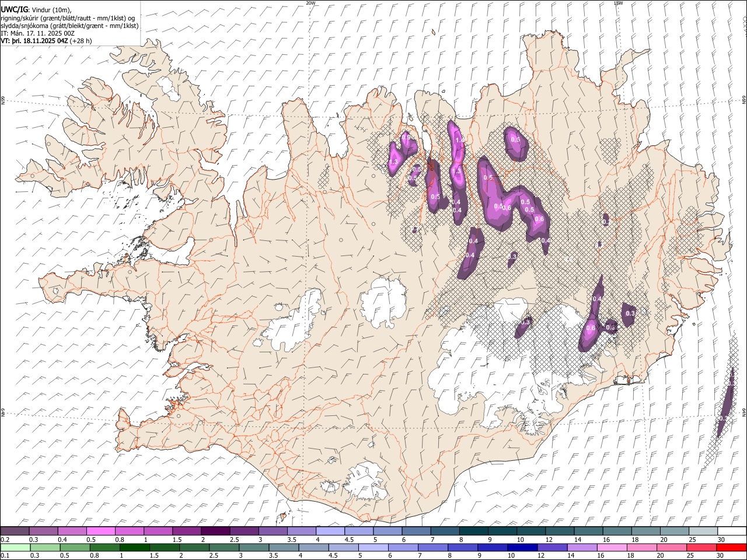Viewport: 747px width, 560px height.
Task: Click the upper legend swatch for 1.5–2
Action: click(x=186, y=531)
